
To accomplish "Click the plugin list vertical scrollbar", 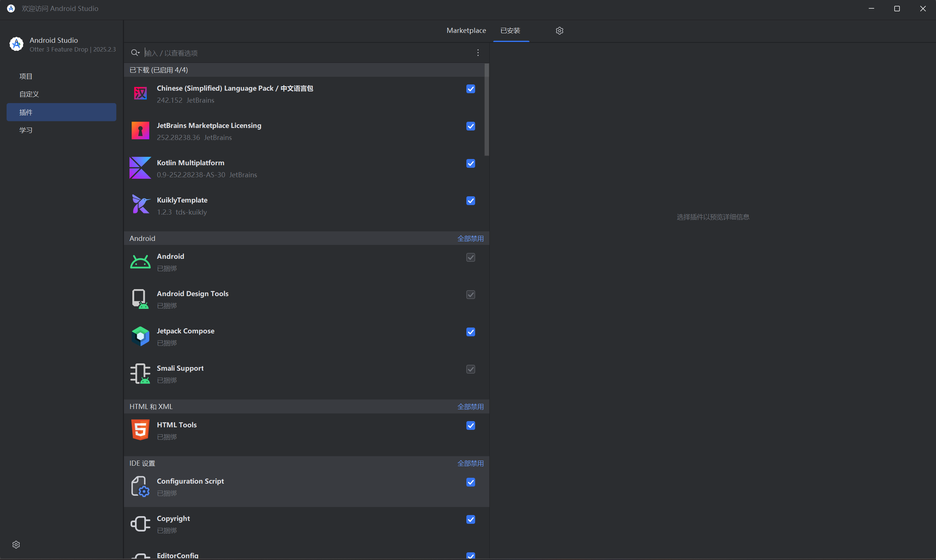I will click(x=487, y=109).
